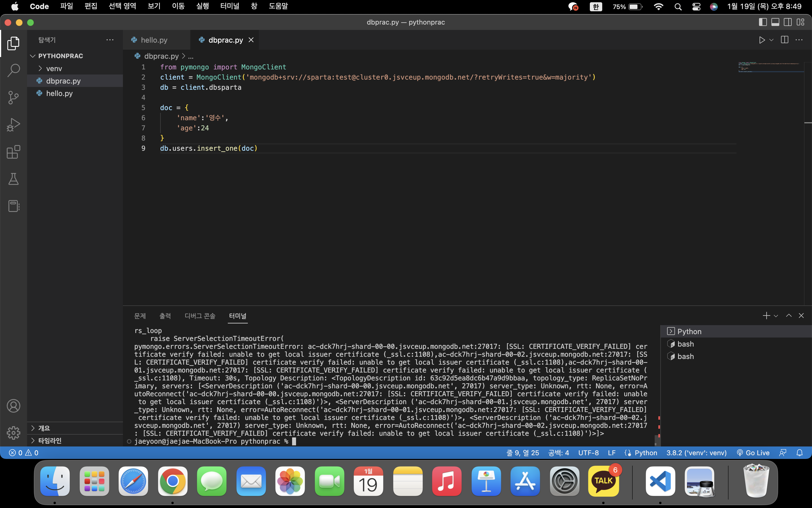Viewport: 812px width, 508px height.
Task: Open the Search view in activity bar
Action: tap(14, 70)
